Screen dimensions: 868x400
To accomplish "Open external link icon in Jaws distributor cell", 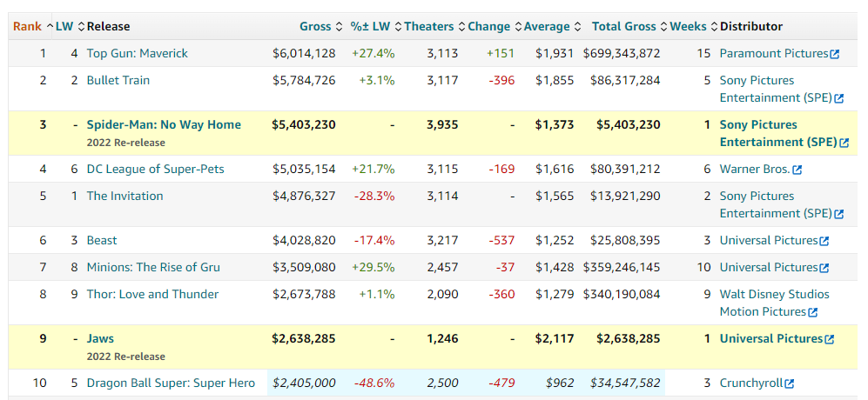I will click(829, 340).
